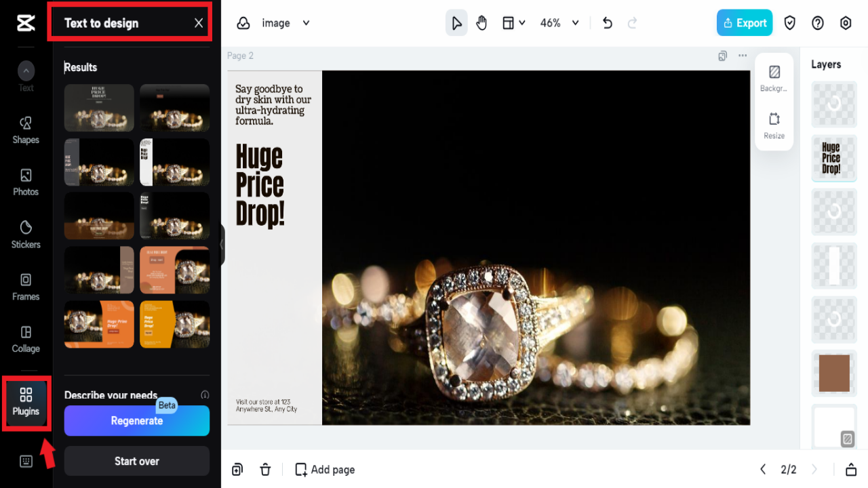The image size is (868, 488).
Task: Switch to the Hand pan tool
Action: (x=481, y=23)
